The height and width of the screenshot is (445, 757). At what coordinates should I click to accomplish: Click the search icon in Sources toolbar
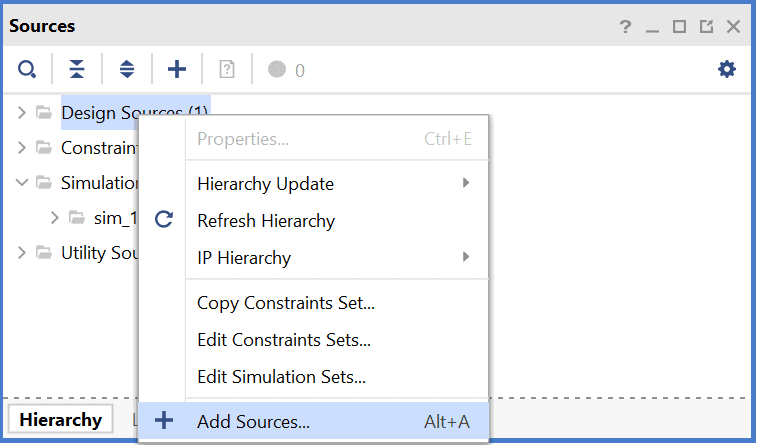[27, 69]
